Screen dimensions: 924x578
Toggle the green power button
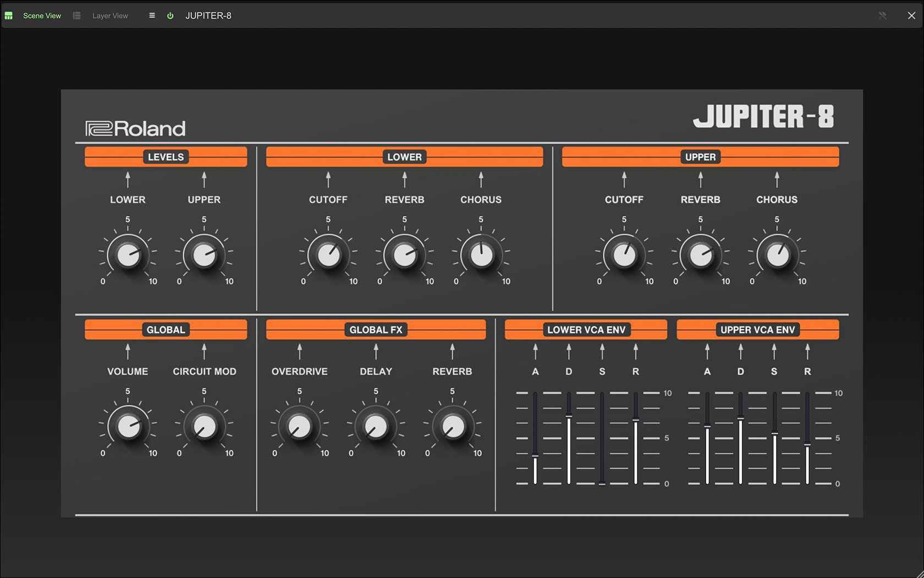[x=170, y=15]
